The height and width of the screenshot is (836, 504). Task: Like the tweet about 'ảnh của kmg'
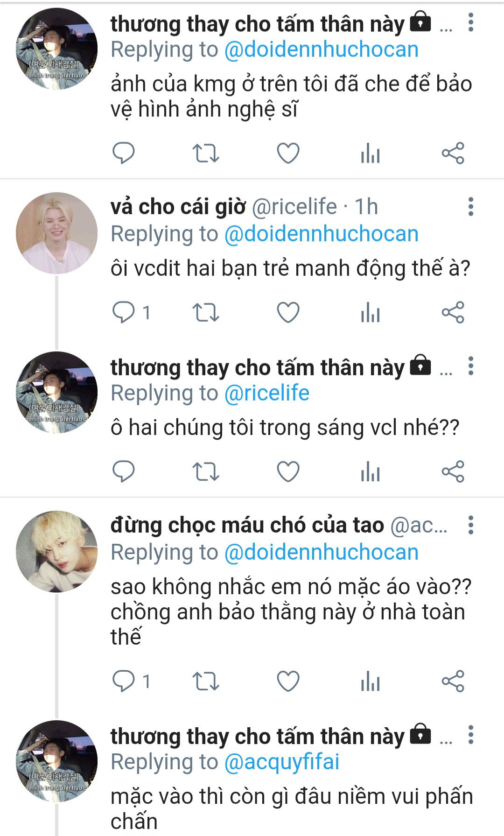pos(288,153)
